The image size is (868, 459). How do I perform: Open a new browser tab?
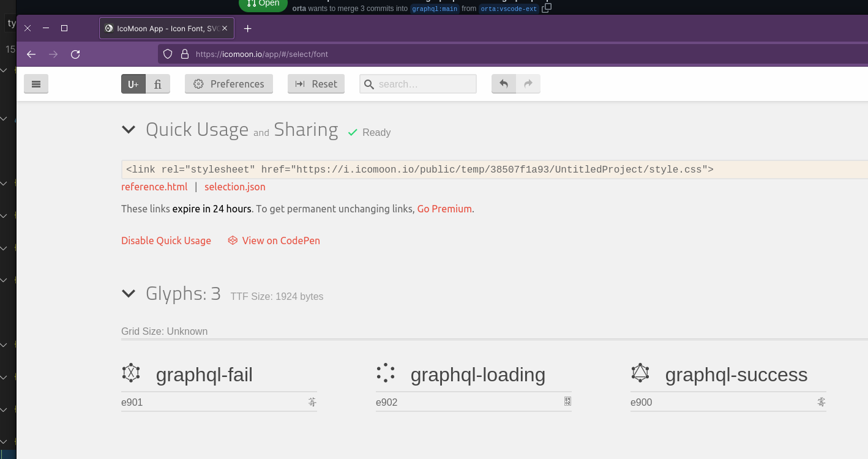pyautogui.click(x=247, y=28)
